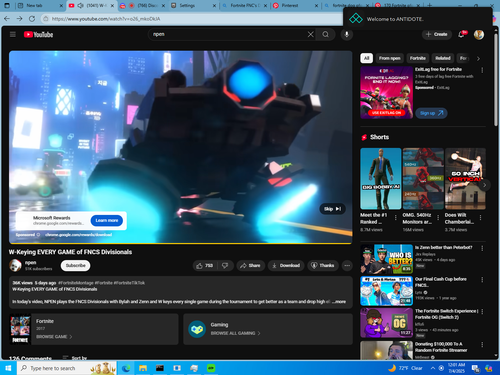Dislike the video with thumbs-down button
The image size is (500, 375).
pos(225,266)
